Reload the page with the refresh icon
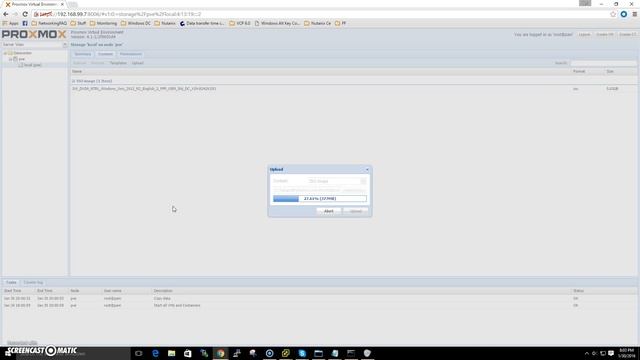640x360 pixels. coord(25,14)
